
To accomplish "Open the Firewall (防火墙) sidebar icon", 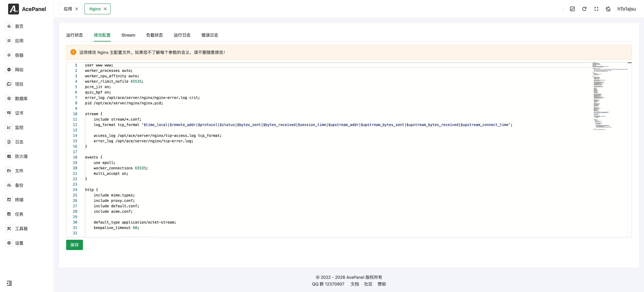I will click(9, 156).
